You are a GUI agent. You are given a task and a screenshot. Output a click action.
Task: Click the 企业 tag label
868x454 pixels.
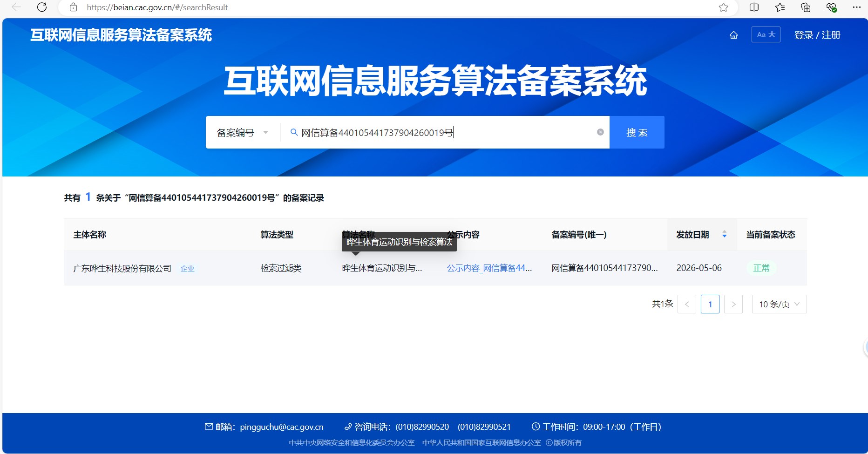[187, 269]
